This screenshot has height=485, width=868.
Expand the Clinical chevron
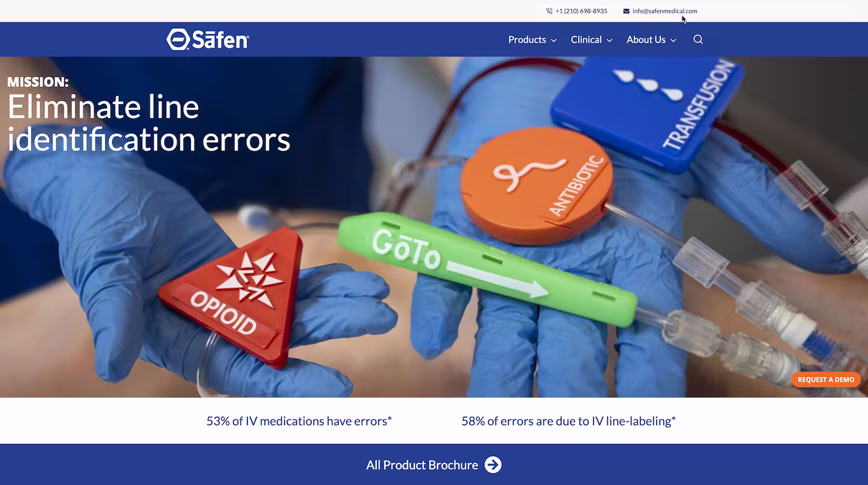[609, 40]
